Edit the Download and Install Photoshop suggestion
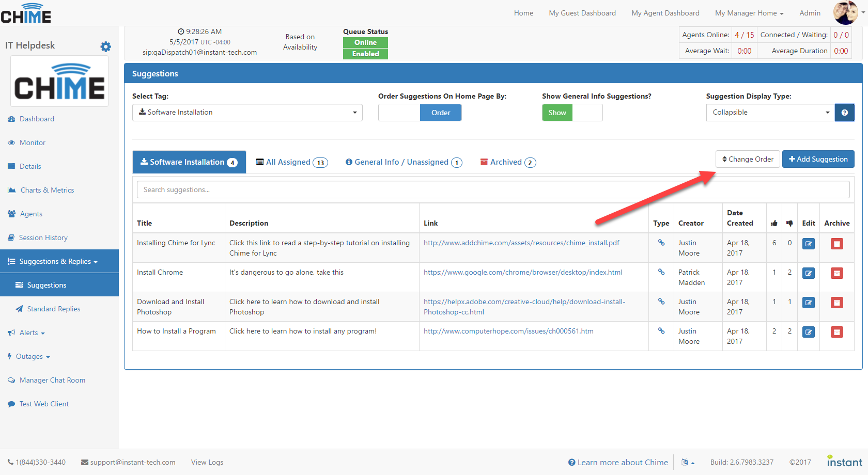Viewport: 868px width, 475px height. click(x=808, y=303)
